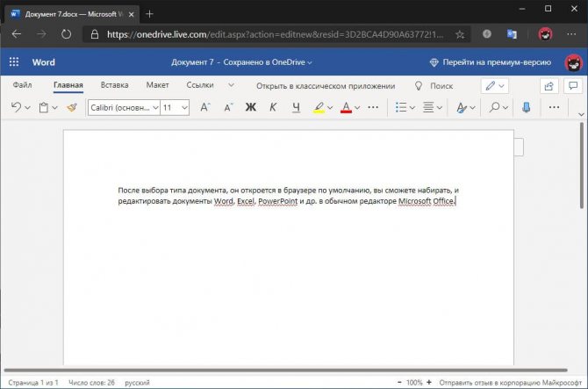Click the language русский in the status bar
Image resolution: width=588 pixels, height=389 pixels.
tap(137, 383)
